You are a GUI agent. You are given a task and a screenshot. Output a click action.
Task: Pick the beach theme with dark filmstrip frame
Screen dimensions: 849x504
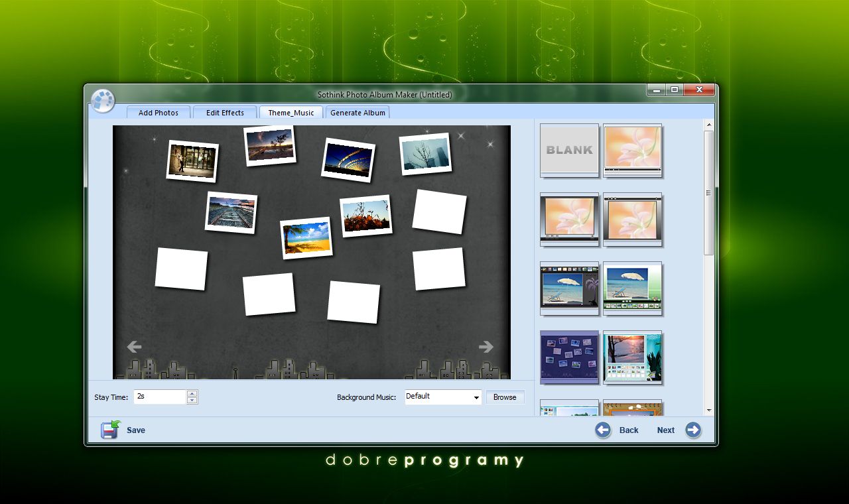tap(569, 288)
